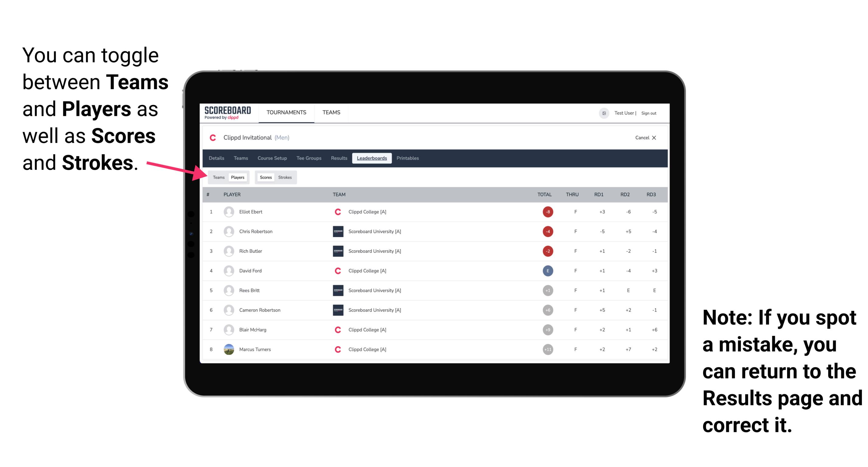The height and width of the screenshot is (467, 868).
Task: Toggle to Strokes display mode
Action: click(x=284, y=177)
